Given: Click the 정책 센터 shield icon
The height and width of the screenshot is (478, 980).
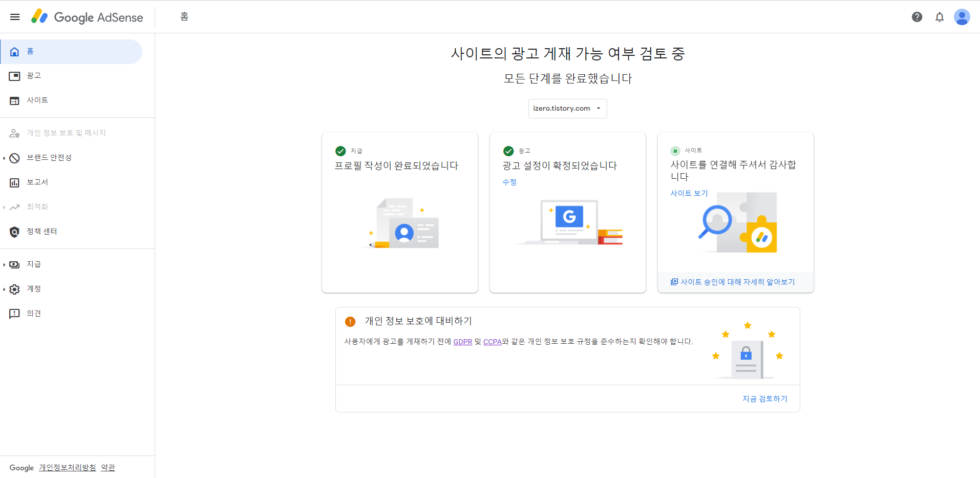Looking at the screenshot, I should 14,232.
